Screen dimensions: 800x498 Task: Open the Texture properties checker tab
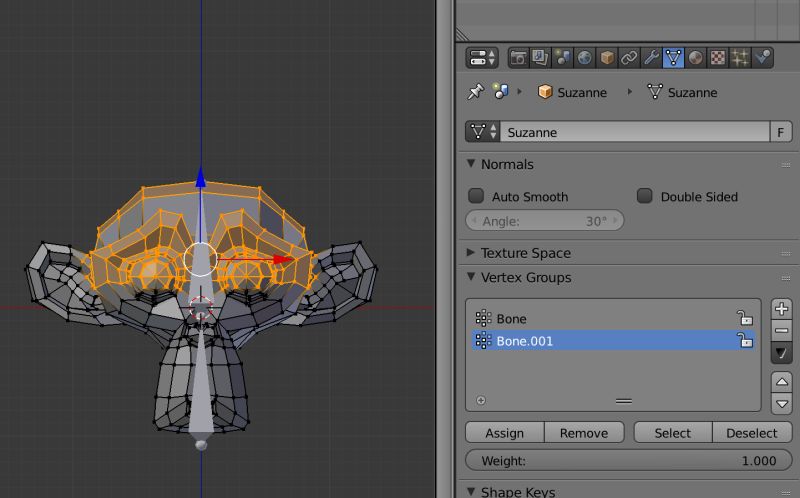tap(717, 58)
